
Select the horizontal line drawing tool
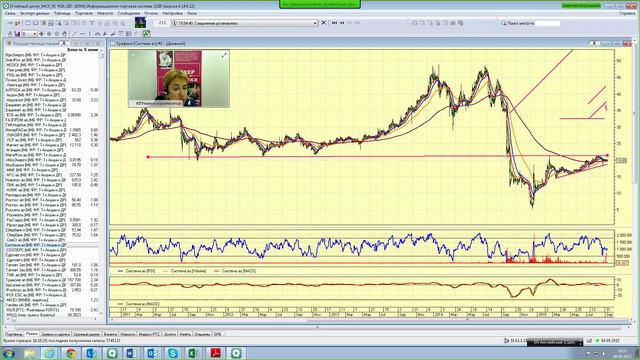(82, 34)
